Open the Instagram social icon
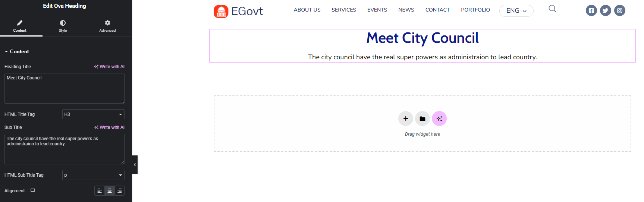 (x=620, y=10)
